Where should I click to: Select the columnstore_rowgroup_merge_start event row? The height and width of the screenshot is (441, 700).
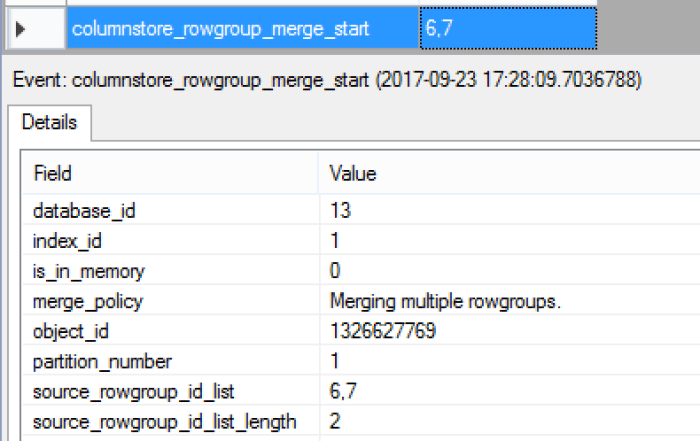220,30
